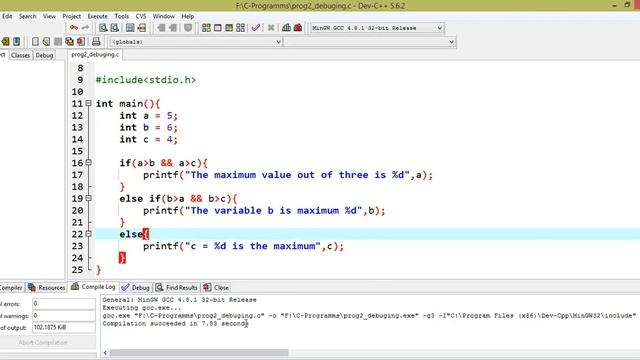Viewport: 640px width, 360px height.
Task: Click the Print icon in the toolbar
Action: pyautogui.click(x=96, y=42)
